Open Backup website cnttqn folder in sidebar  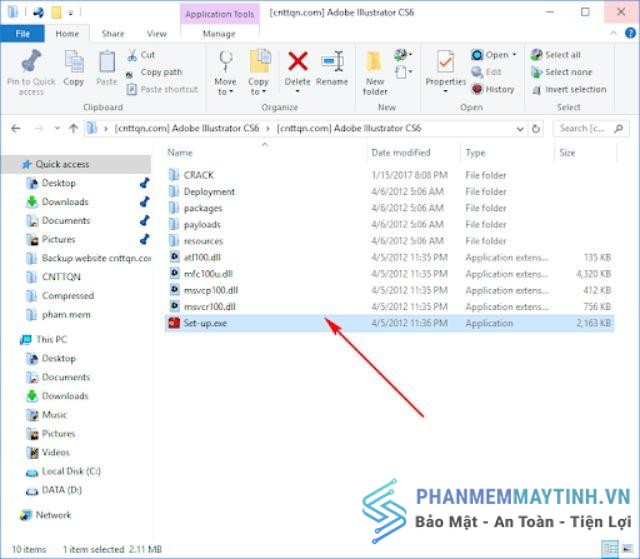click(x=88, y=258)
